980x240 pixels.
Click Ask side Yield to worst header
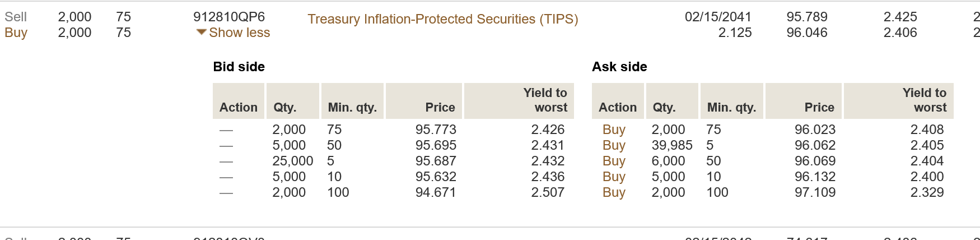[924, 100]
